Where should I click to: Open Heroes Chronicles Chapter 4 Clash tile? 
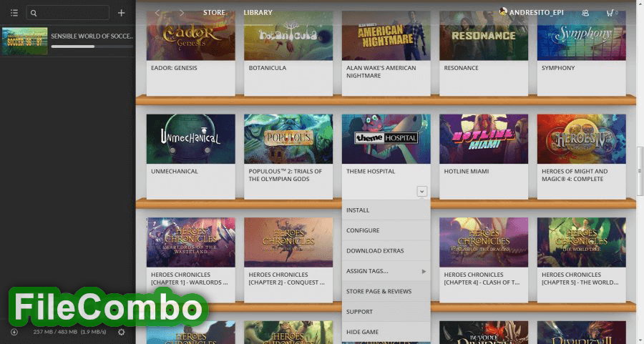point(484,260)
